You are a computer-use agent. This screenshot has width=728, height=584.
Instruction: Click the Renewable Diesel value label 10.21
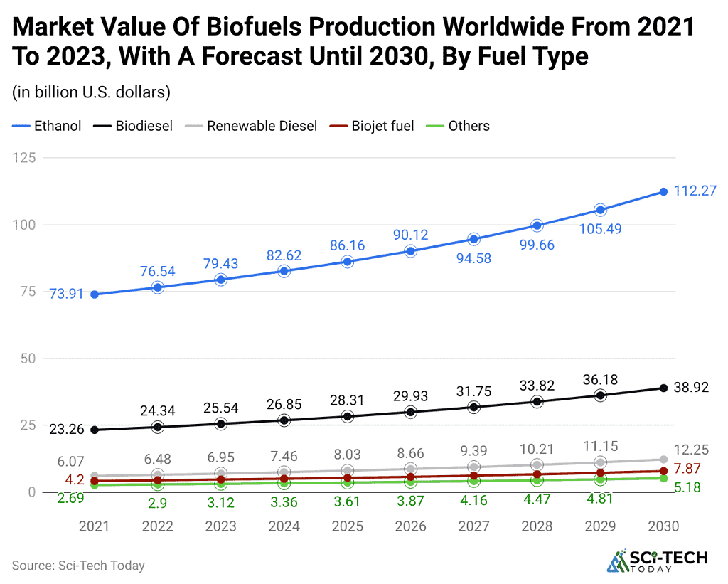pos(537,449)
